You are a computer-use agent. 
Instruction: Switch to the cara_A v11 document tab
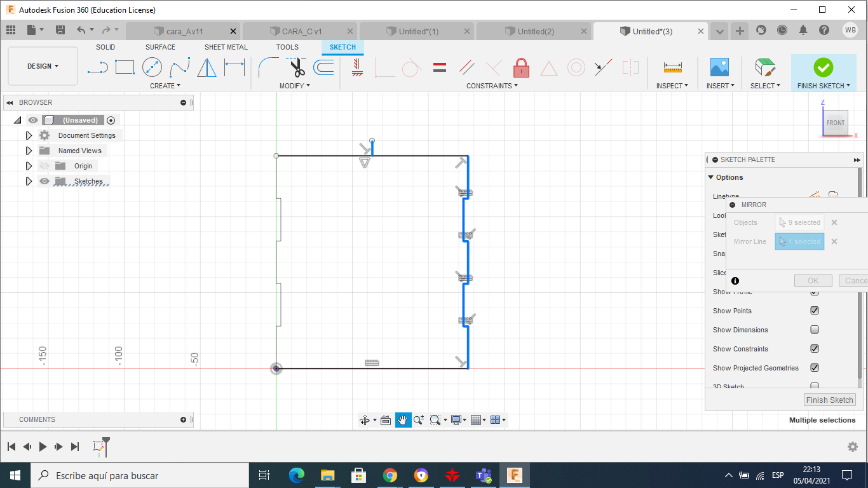(184, 31)
